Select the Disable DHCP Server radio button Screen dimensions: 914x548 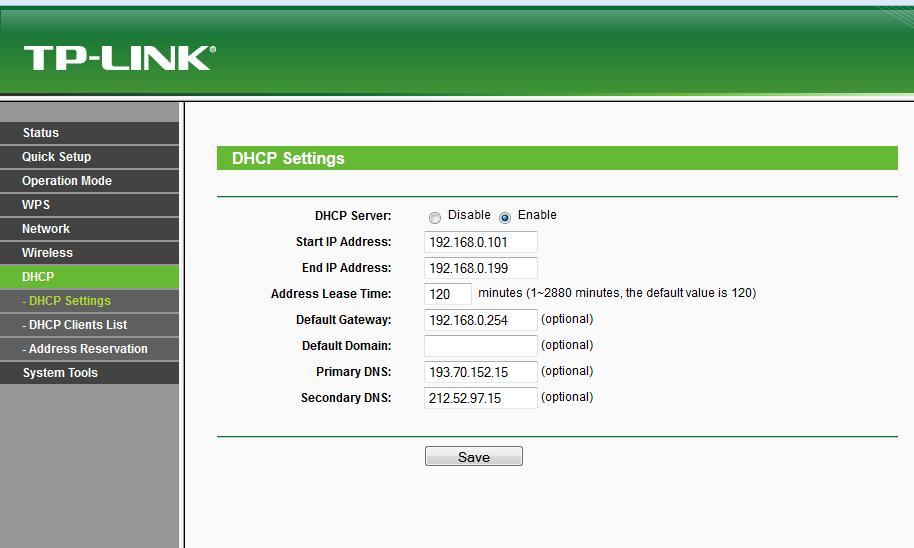(435, 217)
